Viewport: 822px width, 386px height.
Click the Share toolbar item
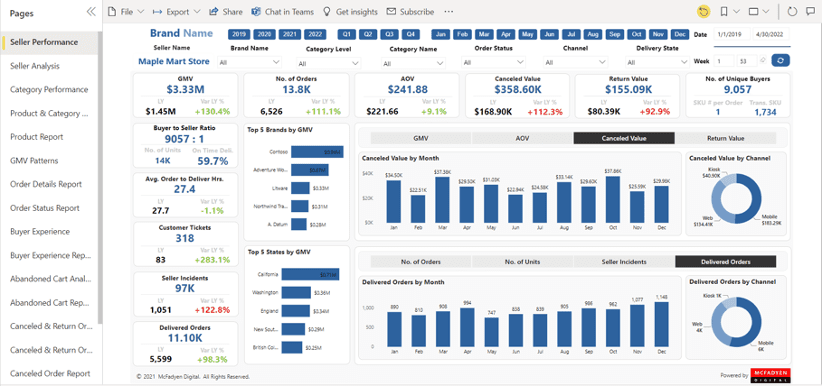pyautogui.click(x=226, y=12)
